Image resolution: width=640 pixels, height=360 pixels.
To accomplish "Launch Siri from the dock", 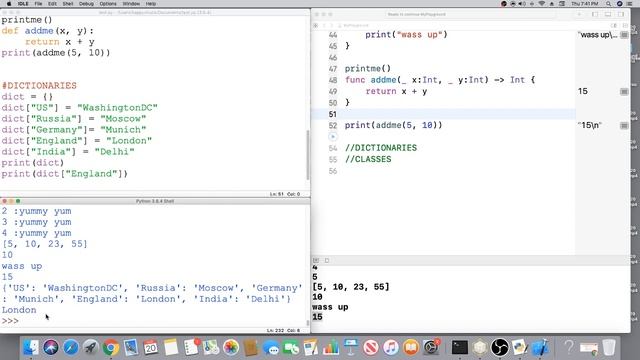I will coord(51,348).
